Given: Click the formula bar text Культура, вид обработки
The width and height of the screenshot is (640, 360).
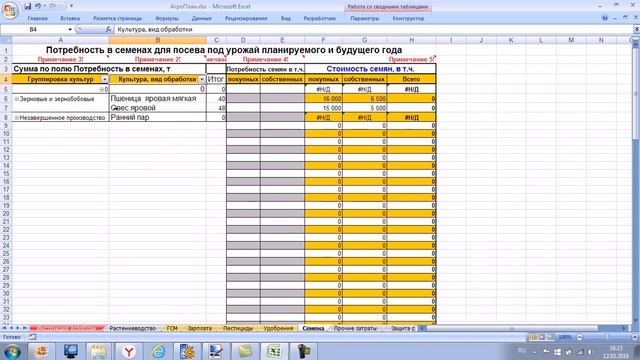Looking at the screenshot, I should (155, 29).
